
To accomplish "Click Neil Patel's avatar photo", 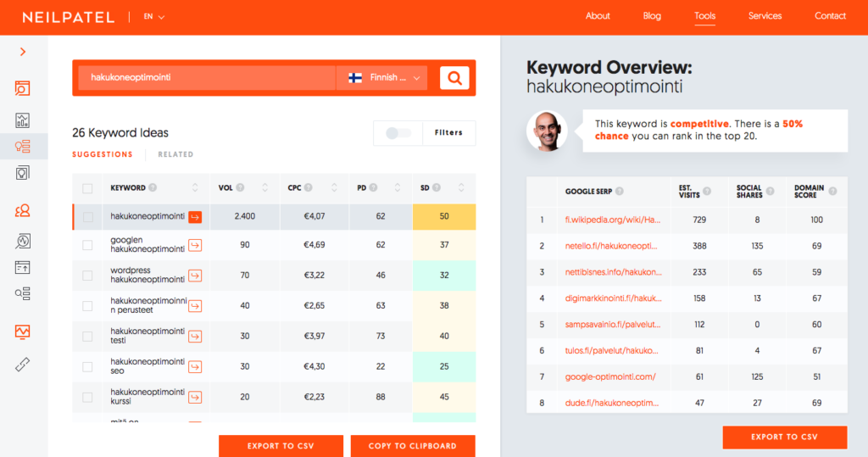I will 547,131.
